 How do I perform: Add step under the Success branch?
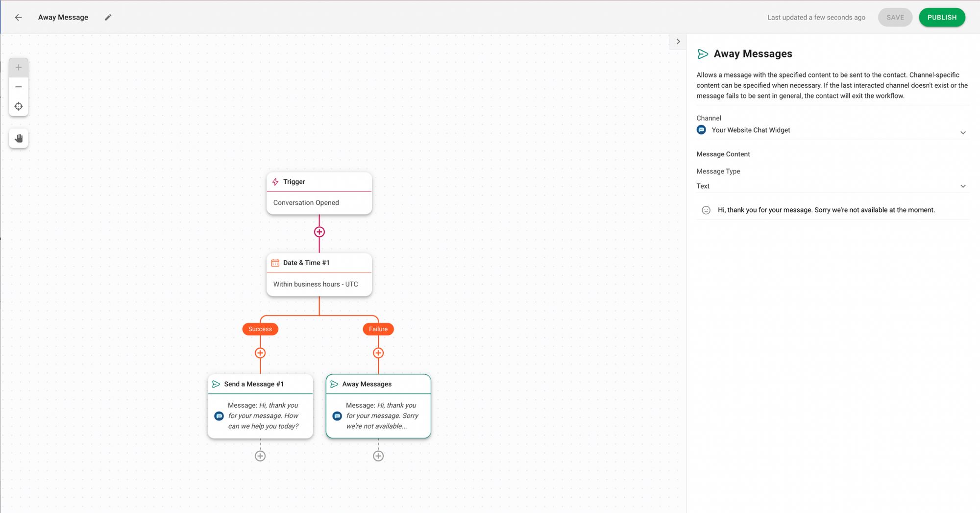pos(260,353)
